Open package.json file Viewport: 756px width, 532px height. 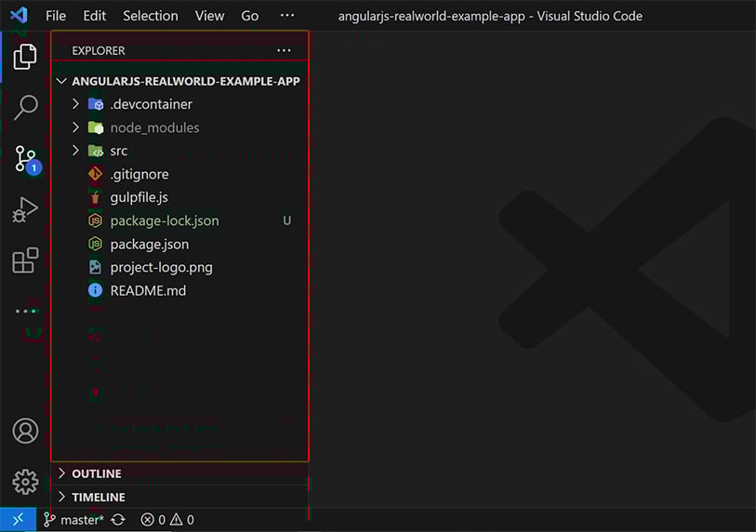pos(149,244)
